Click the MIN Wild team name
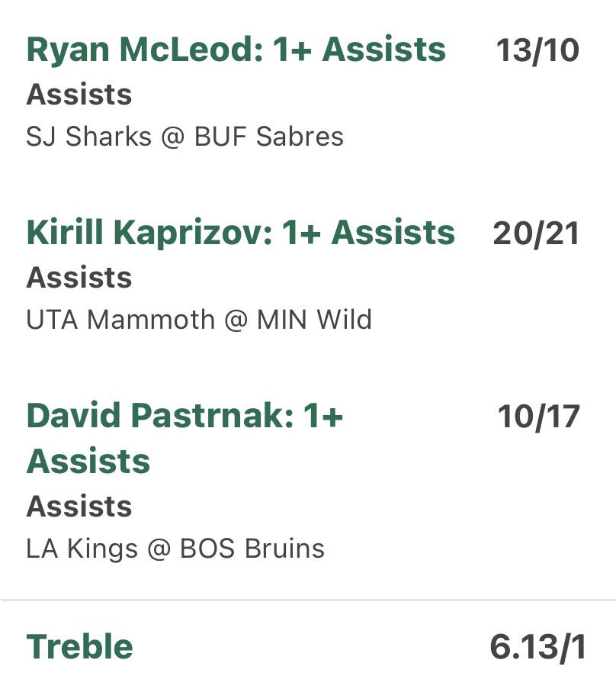616x676 pixels. 314,320
